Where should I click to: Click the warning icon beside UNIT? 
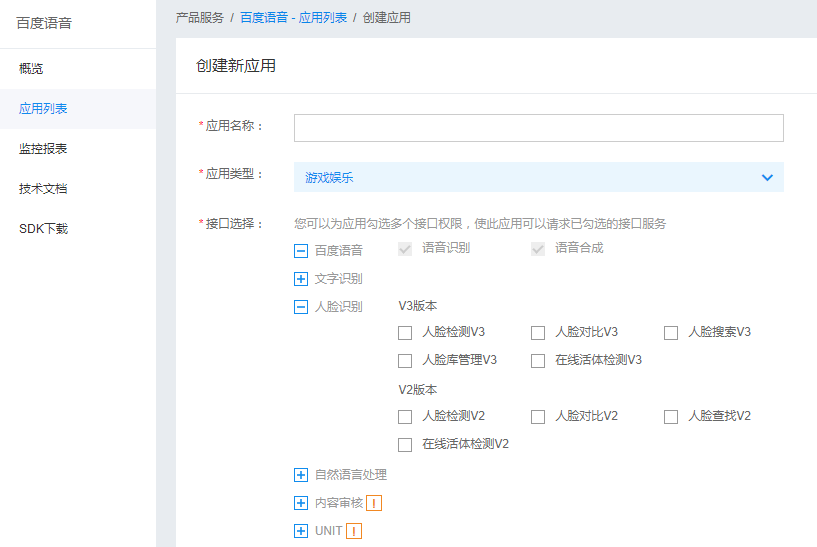[x=354, y=531]
